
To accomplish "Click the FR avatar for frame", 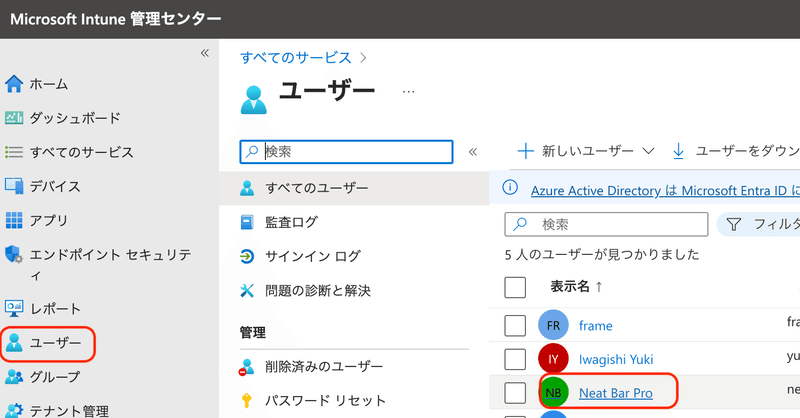I will (553, 325).
